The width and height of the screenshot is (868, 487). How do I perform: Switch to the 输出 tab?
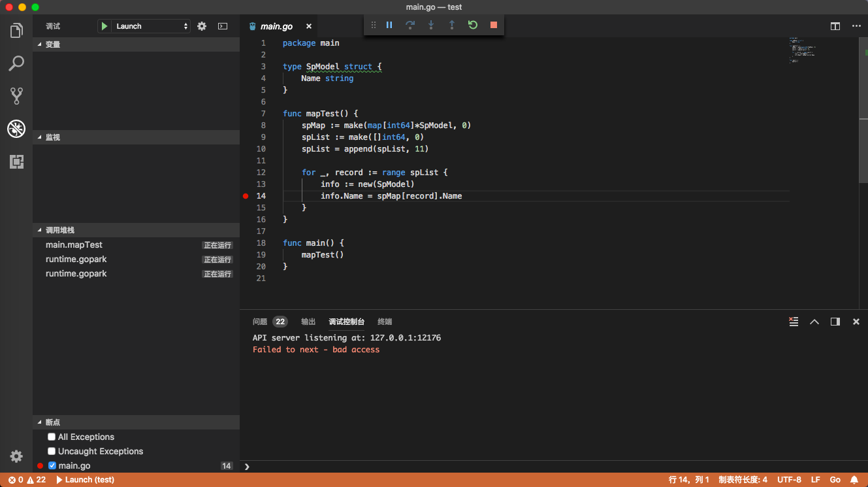(x=308, y=322)
